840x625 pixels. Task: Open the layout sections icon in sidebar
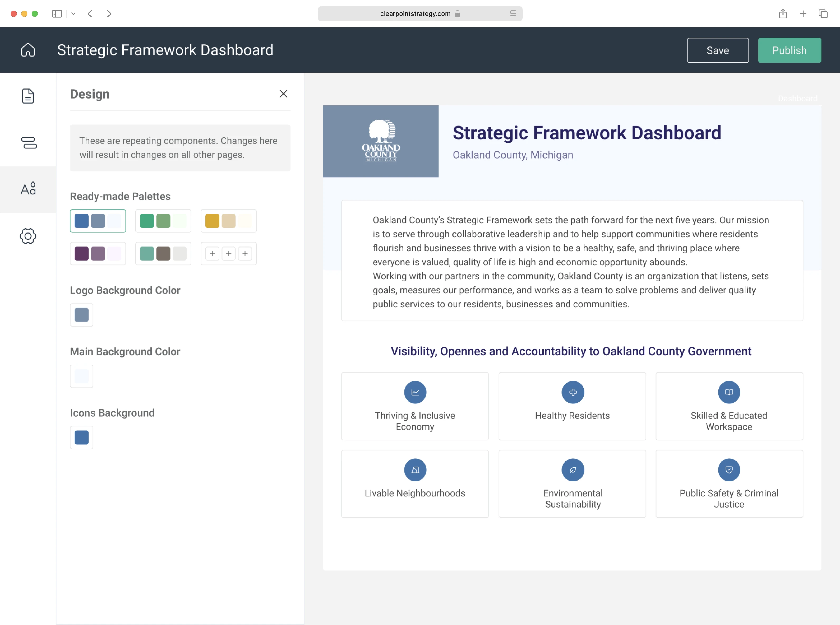[x=29, y=143]
